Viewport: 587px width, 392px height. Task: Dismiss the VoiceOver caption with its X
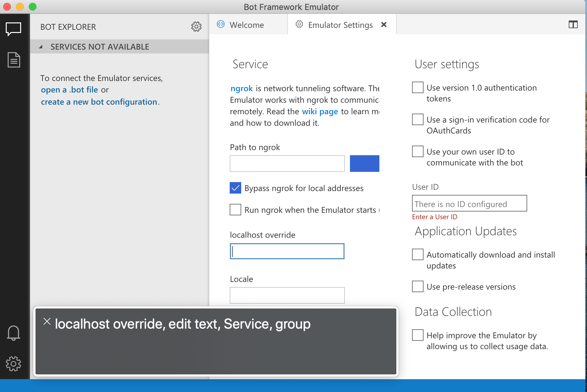(x=47, y=321)
